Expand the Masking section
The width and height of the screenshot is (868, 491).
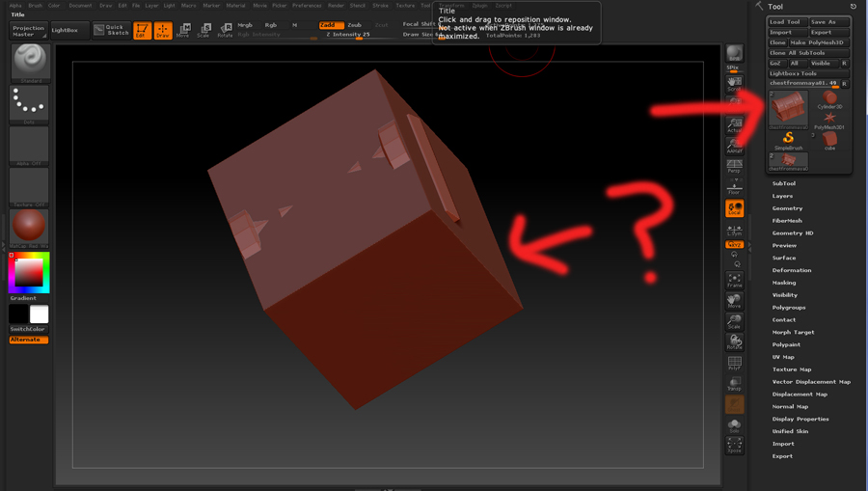click(x=784, y=283)
